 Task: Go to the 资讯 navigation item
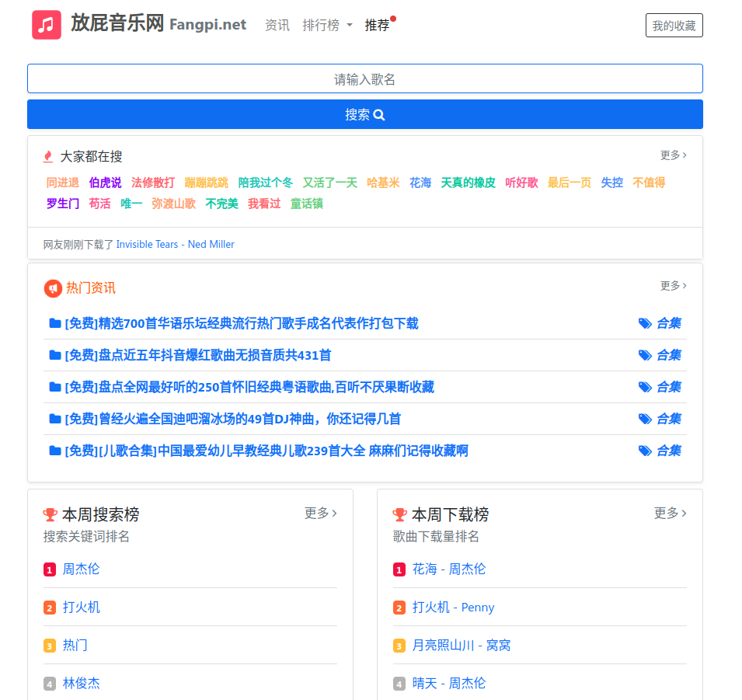click(277, 25)
